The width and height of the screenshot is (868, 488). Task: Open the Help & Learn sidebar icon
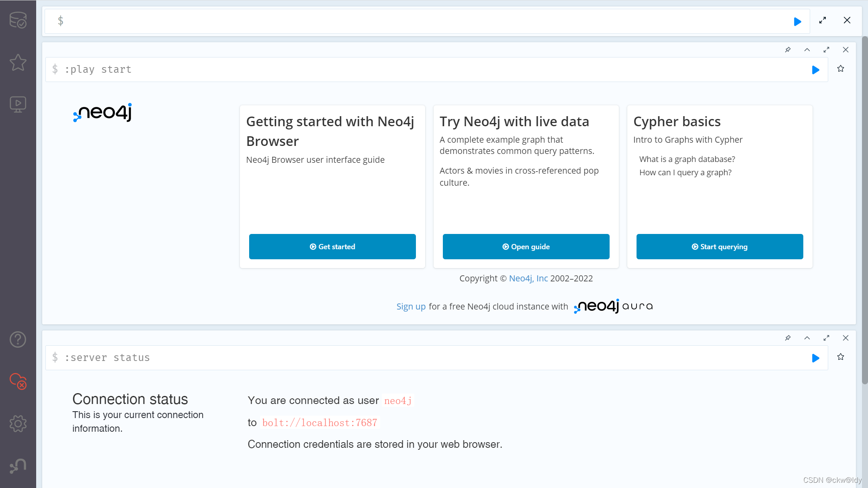(x=18, y=340)
